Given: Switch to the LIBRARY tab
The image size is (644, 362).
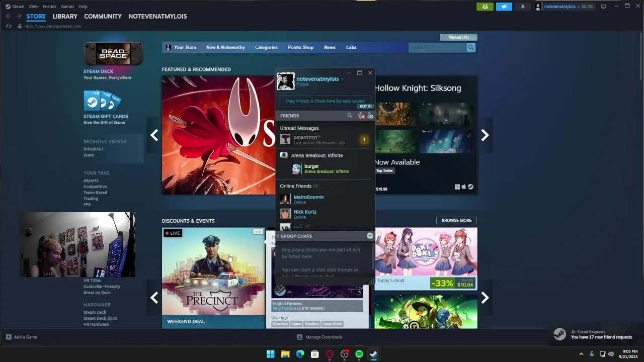Looking at the screenshot, I should click(65, 17).
